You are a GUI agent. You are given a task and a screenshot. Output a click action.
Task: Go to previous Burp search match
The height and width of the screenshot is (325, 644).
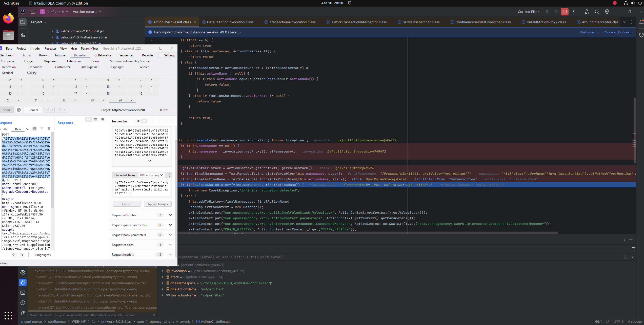(14, 255)
